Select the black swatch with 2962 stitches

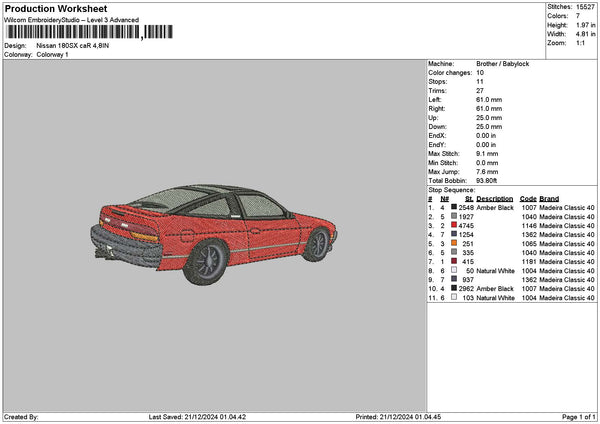pos(454,288)
